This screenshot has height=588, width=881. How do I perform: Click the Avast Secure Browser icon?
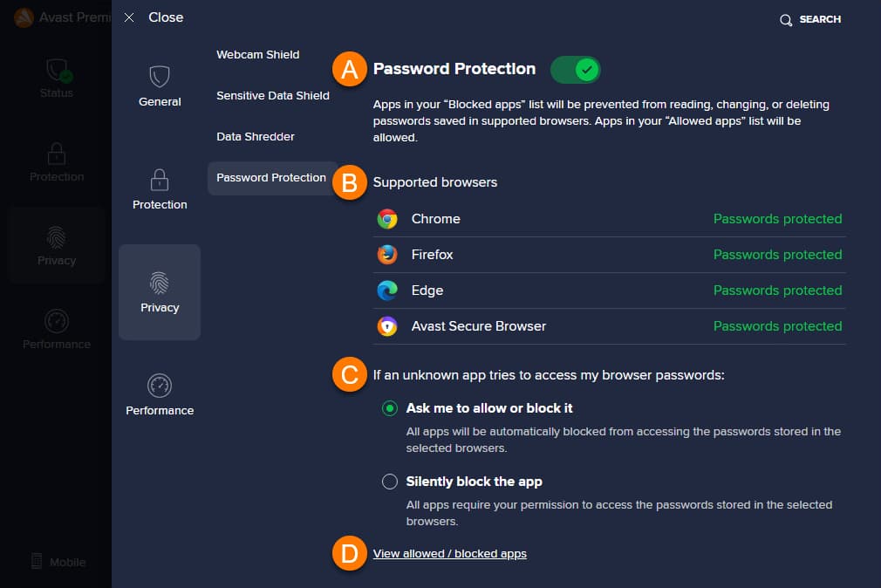pos(387,326)
